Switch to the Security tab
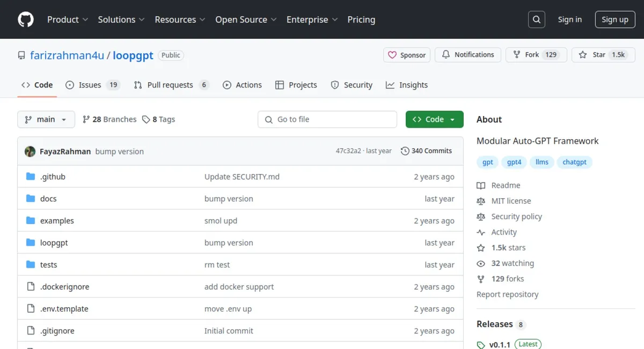This screenshot has height=349, width=644. click(x=352, y=85)
